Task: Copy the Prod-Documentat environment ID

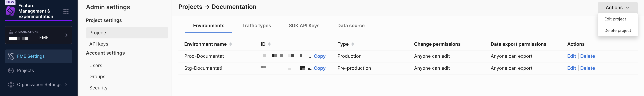Action: [320, 56]
